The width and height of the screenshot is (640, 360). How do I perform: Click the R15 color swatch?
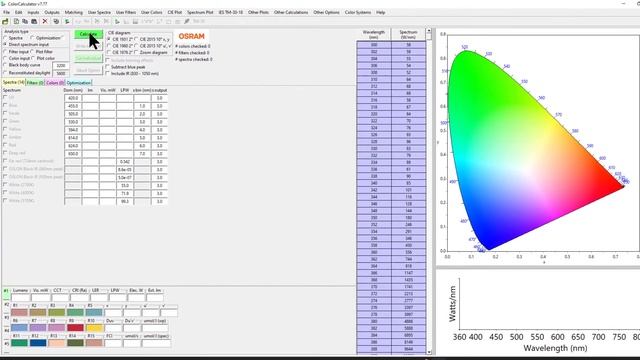click(94, 343)
